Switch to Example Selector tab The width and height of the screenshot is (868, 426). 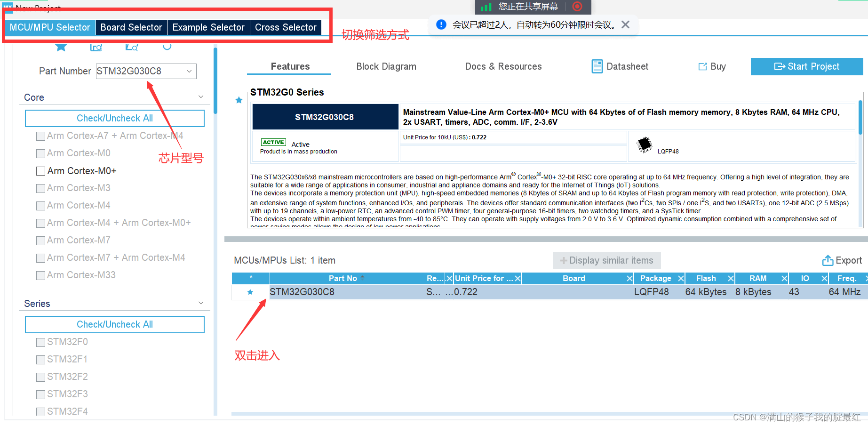coord(208,27)
